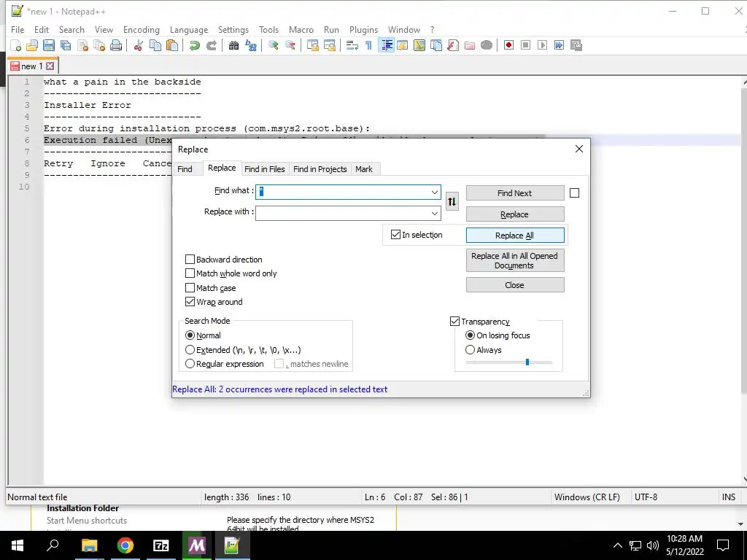Image resolution: width=747 pixels, height=560 pixels.
Task: Swap Find and Replace fields button
Action: point(452,201)
